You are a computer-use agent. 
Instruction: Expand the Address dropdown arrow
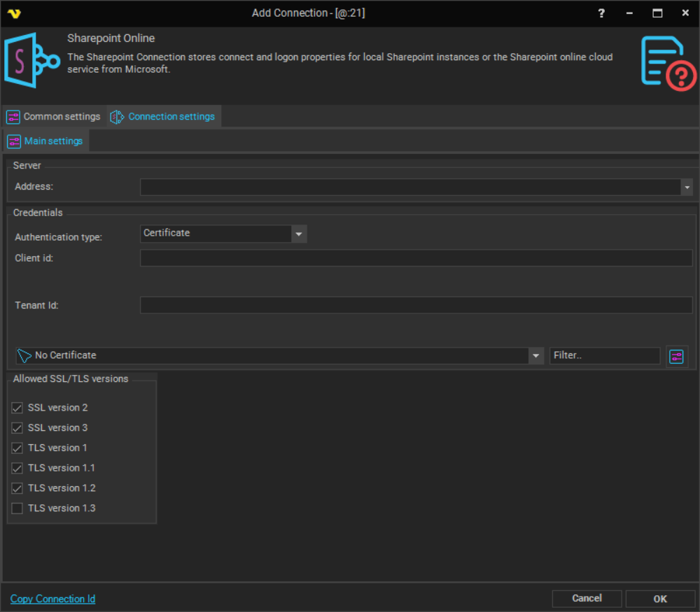687,187
